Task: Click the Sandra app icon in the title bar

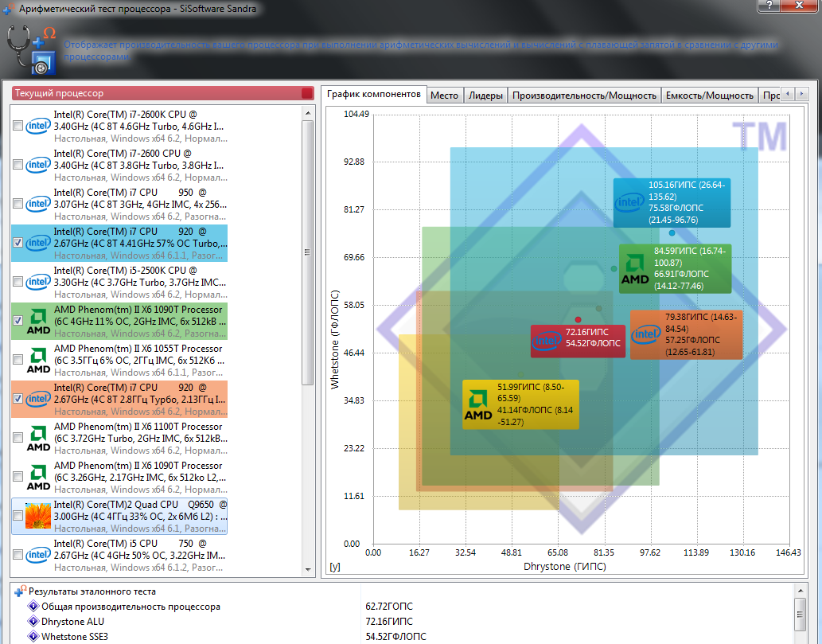Action: tap(9, 9)
